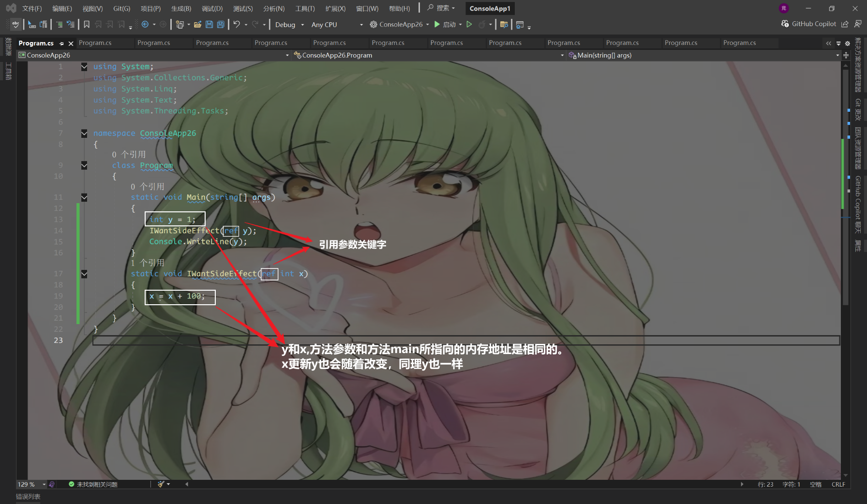
Task: Click the share icon beside GitHub Copilot
Action: tap(845, 24)
